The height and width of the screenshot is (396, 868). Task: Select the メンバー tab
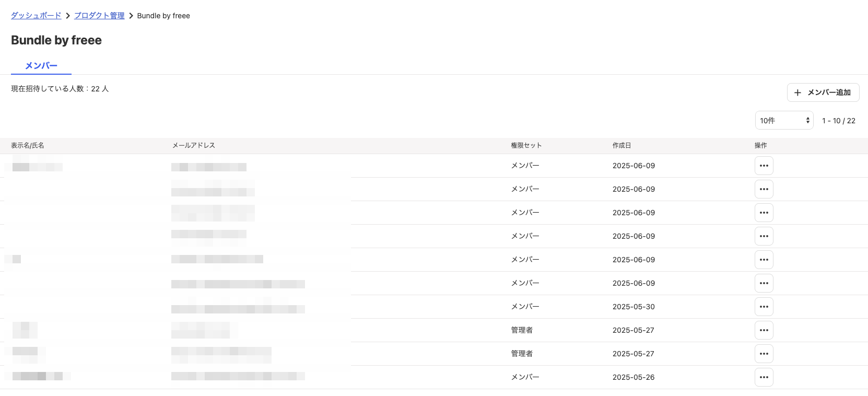(x=41, y=66)
